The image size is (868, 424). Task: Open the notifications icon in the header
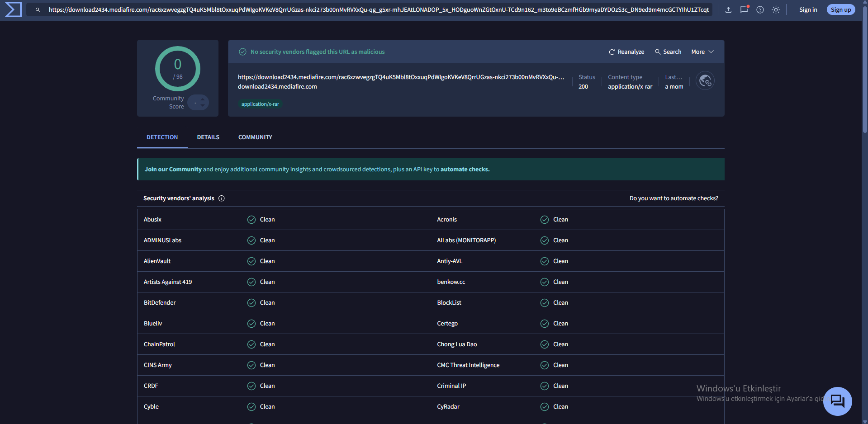(x=744, y=9)
